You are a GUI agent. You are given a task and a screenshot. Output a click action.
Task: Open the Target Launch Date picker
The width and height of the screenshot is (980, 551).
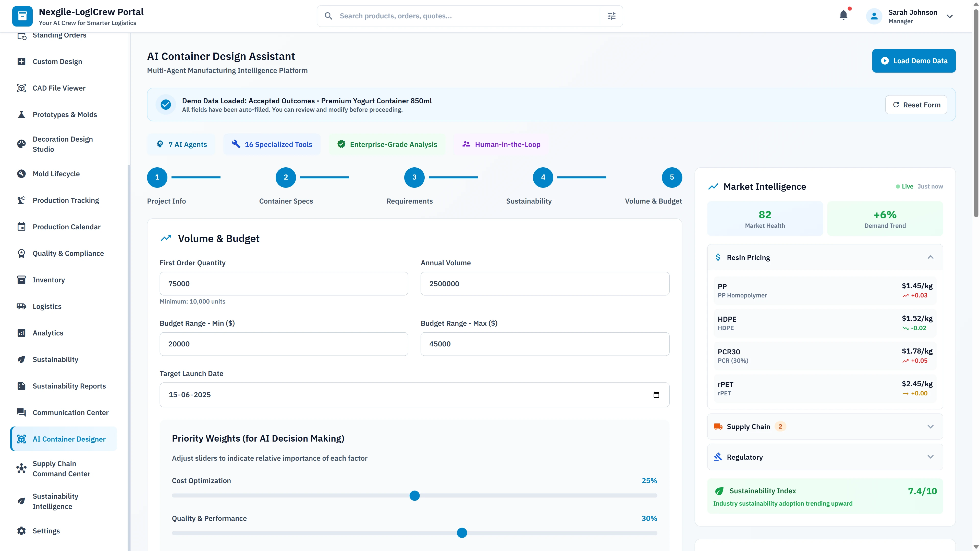point(656,395)
